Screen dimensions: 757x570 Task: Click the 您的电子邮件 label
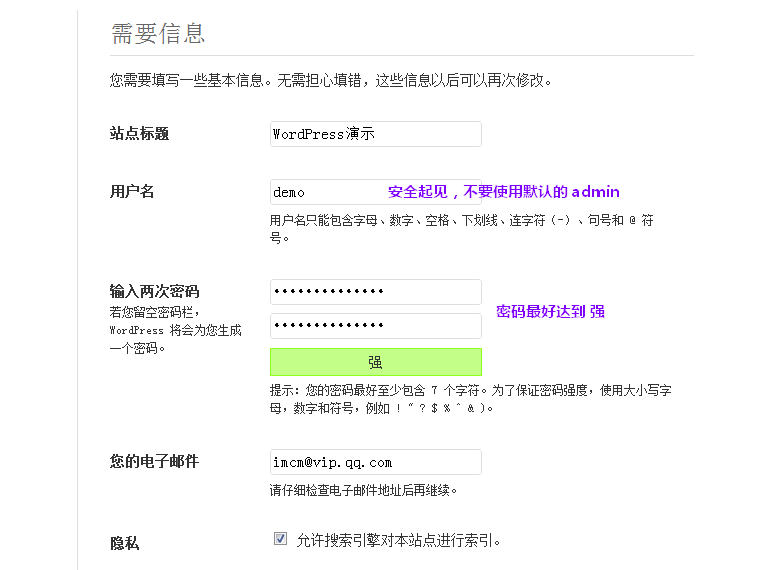pos(154,461)
